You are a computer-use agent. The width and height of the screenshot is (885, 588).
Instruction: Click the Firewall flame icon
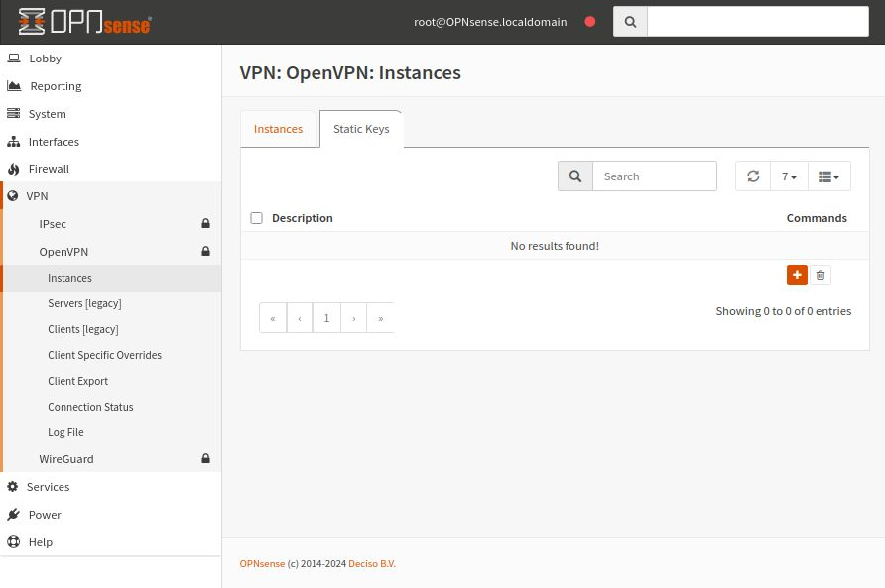click(x=14, y=168)
